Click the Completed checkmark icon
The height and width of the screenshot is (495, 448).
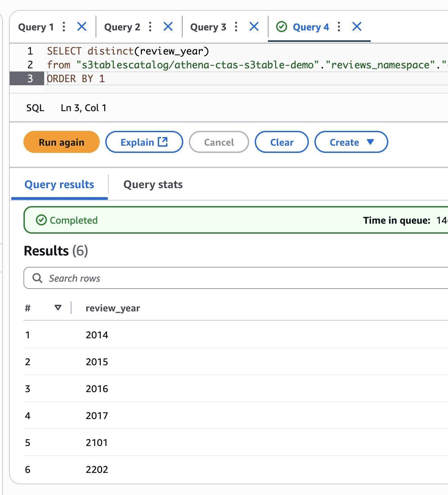41,220
